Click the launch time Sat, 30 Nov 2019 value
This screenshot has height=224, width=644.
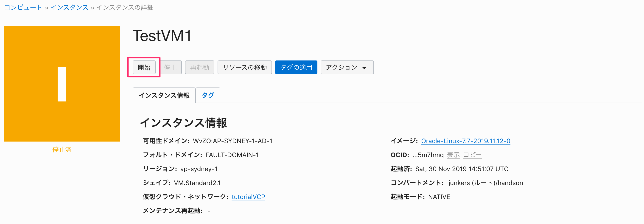(x=462, y=169)
